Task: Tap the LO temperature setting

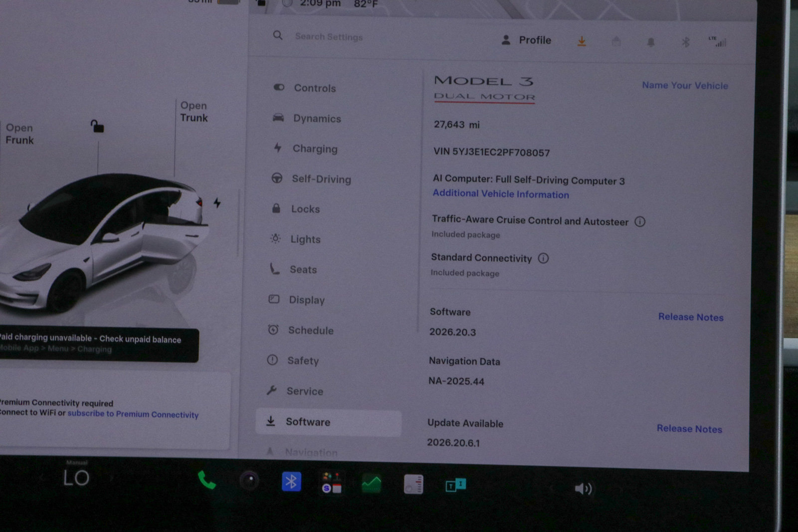Action: [x=76, y=478]
